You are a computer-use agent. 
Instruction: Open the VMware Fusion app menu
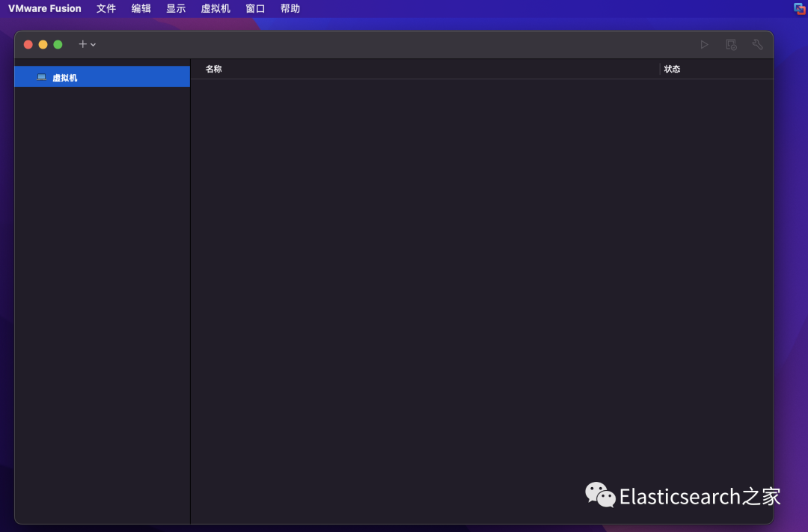tap(45, 9)
